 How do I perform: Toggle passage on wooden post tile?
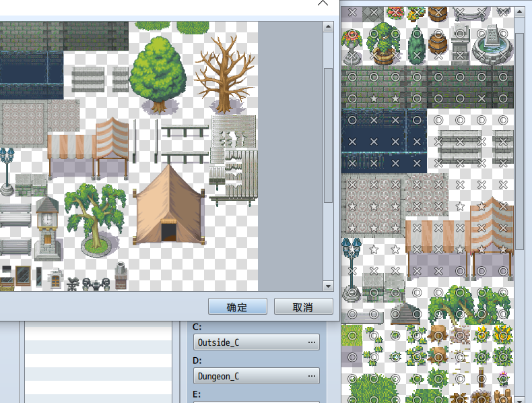481,379
